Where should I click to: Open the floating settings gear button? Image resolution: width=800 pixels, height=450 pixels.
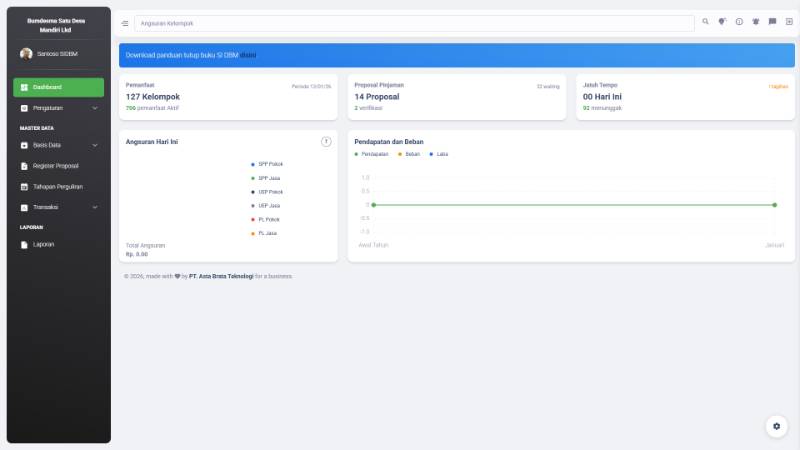[776, 426]
